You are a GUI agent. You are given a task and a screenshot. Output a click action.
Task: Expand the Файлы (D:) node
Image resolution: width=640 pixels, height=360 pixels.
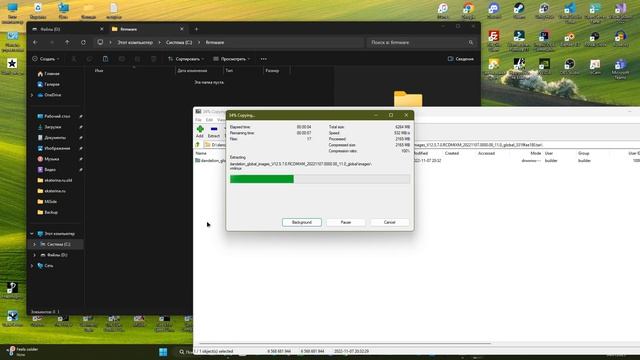(35, 255)
